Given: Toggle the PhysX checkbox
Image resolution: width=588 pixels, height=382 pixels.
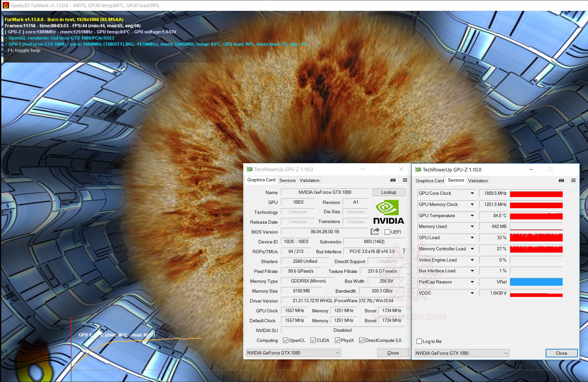Looking at the screenshot, I should coord(338,340).
